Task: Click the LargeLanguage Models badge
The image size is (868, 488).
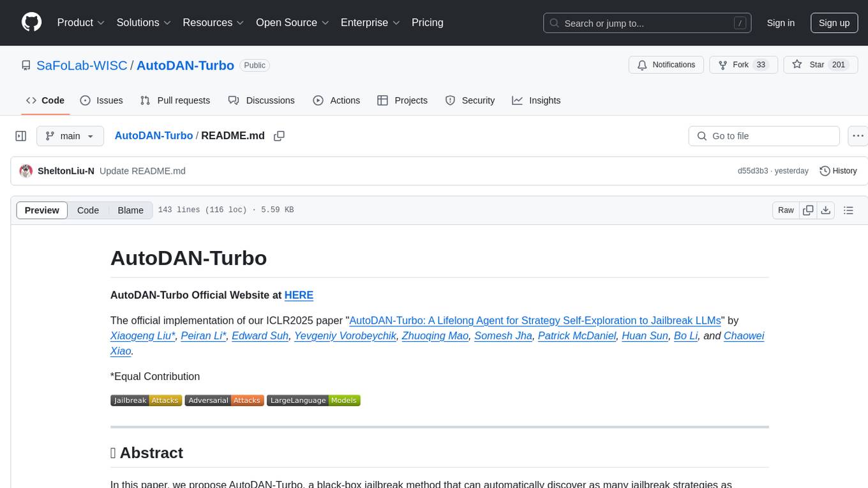Action: pos(313,400)
